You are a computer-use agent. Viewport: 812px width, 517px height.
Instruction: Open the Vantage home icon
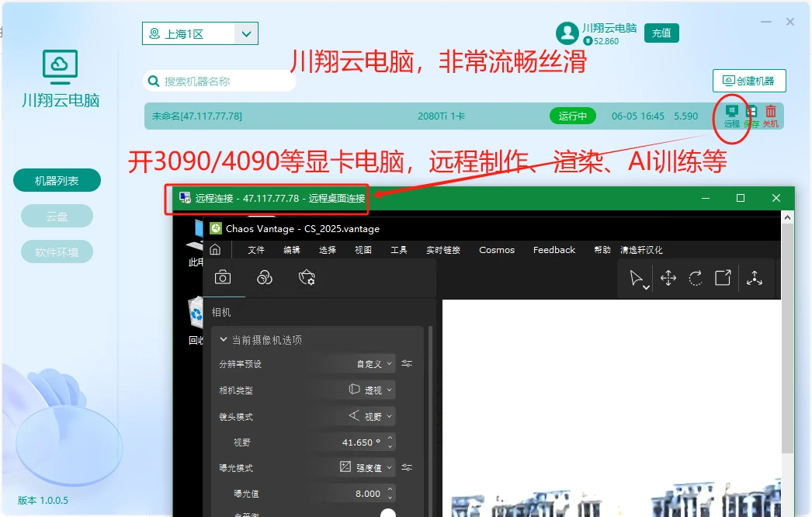pyautogui.click(x=216, y=250)
